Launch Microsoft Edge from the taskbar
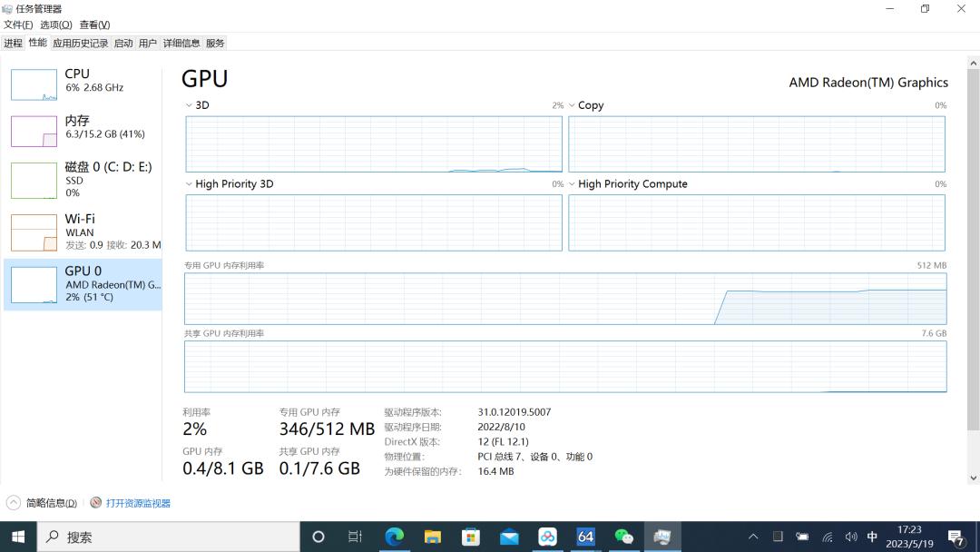 click(x=395, y=537)
